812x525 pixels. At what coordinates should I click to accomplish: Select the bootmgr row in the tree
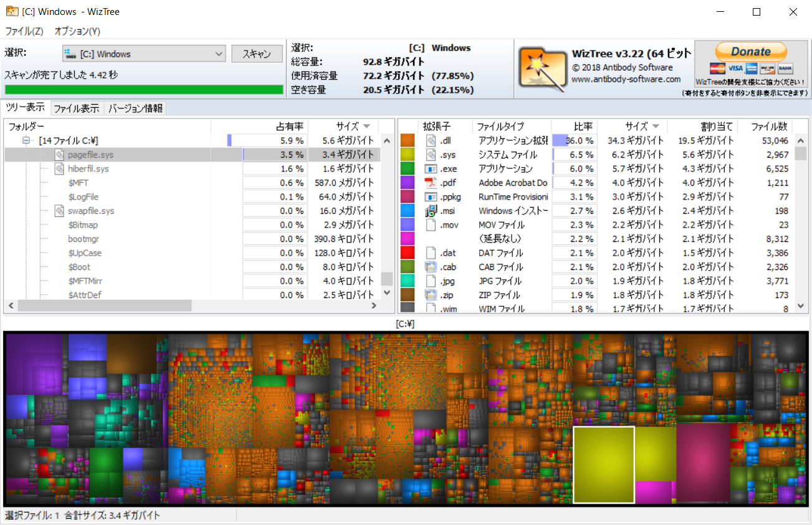click(192, 239)
